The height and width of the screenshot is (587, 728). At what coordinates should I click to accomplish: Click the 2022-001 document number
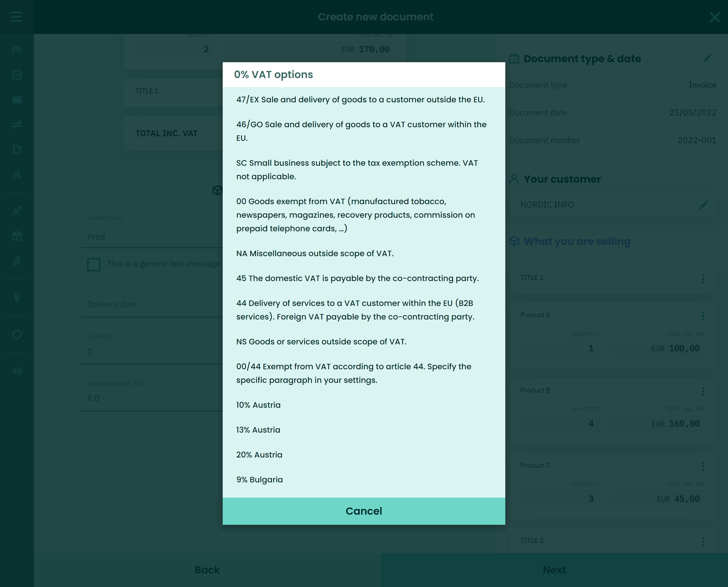(697, 140)
